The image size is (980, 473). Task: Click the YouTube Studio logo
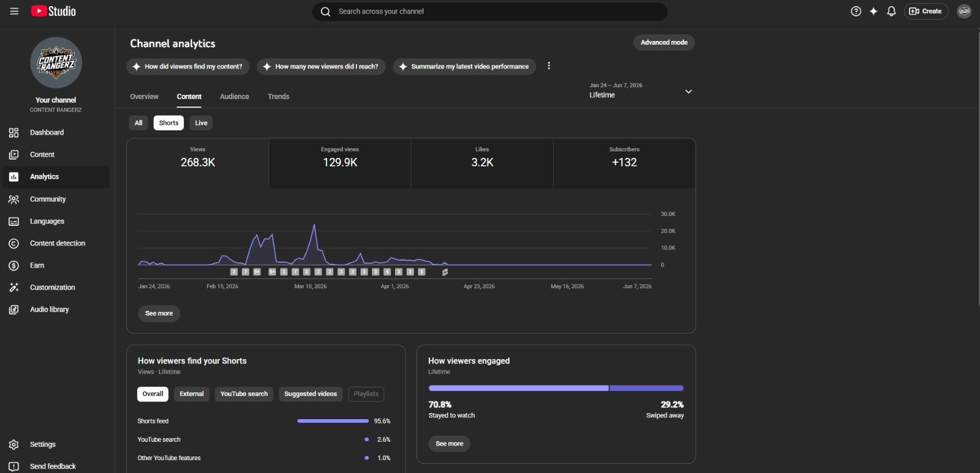(x=53, y=11)
